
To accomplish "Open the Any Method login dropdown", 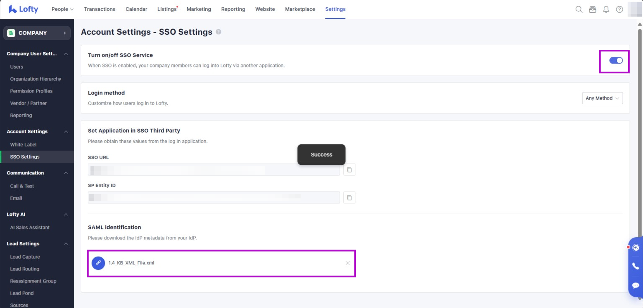I will coord(602,98).
